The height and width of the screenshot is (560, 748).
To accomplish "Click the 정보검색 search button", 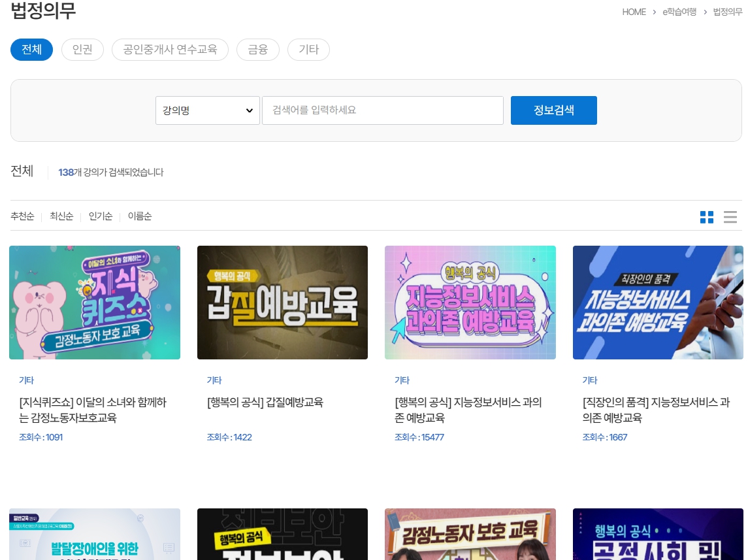I will (x=554, y=110).
